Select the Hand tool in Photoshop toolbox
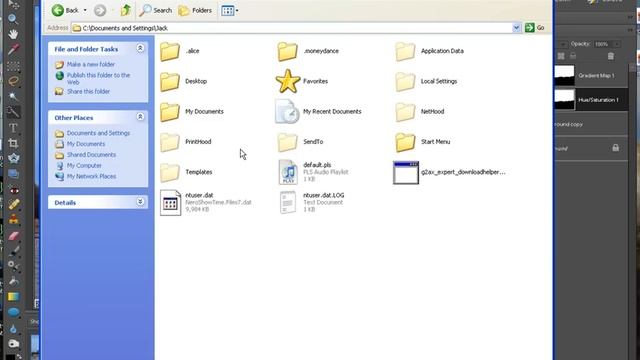This screenshot has width=640, height=360. pyautogui.click(x=13, y=34)
